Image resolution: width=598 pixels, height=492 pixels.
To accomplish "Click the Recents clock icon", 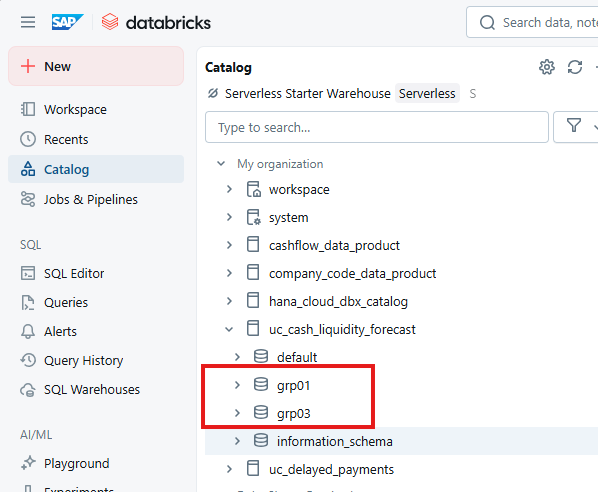I will coord(28,139).
